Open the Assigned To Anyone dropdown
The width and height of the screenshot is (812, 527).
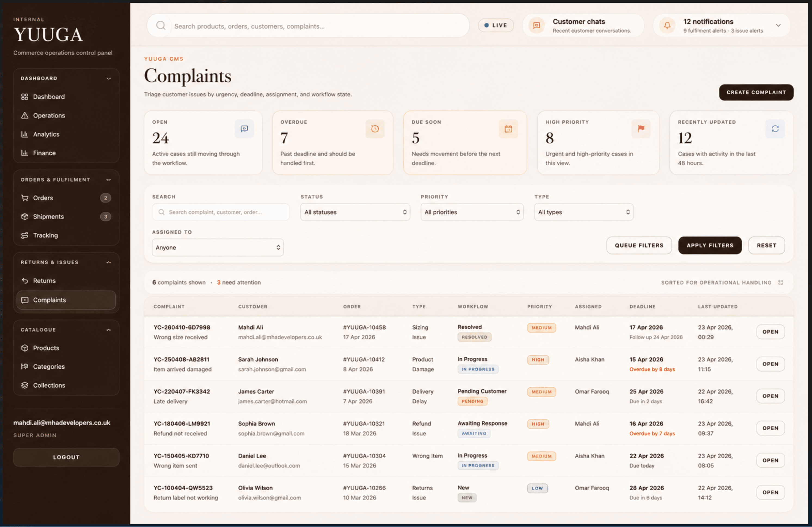point(218,247)
